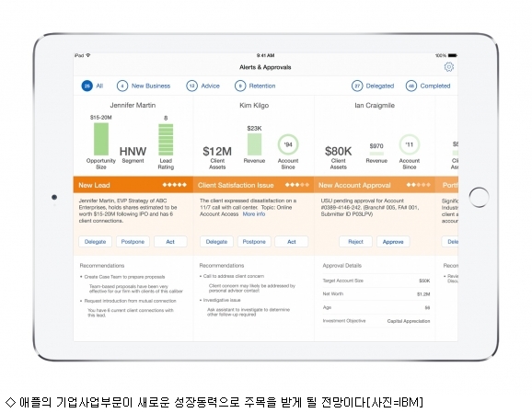Select the All filter tab
Viewport: 532px width, 413px height.
tap(92, 86)
